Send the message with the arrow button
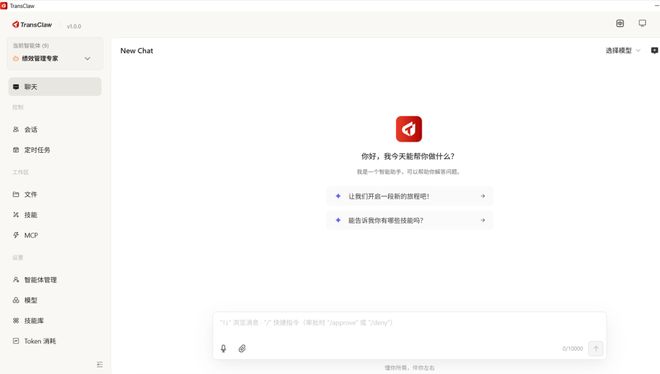Image resolution: width=660 pixels, height=374 pixels. (596, 348)
